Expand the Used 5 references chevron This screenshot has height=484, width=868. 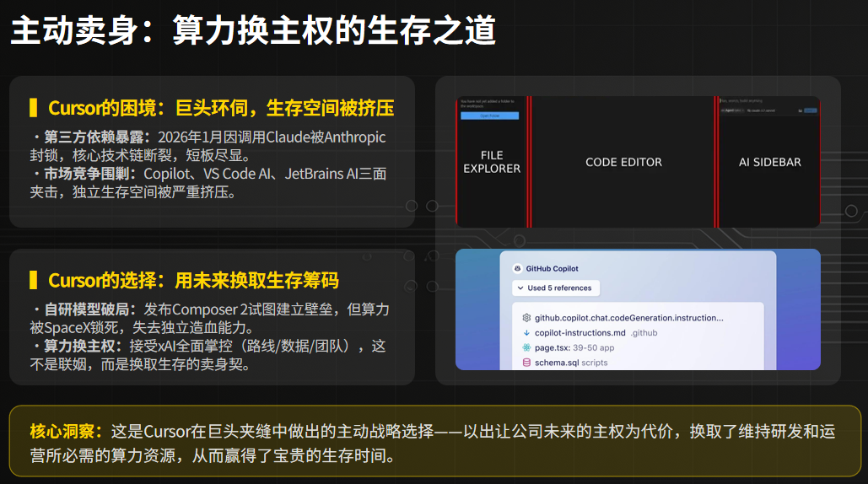tap(520, 288)
